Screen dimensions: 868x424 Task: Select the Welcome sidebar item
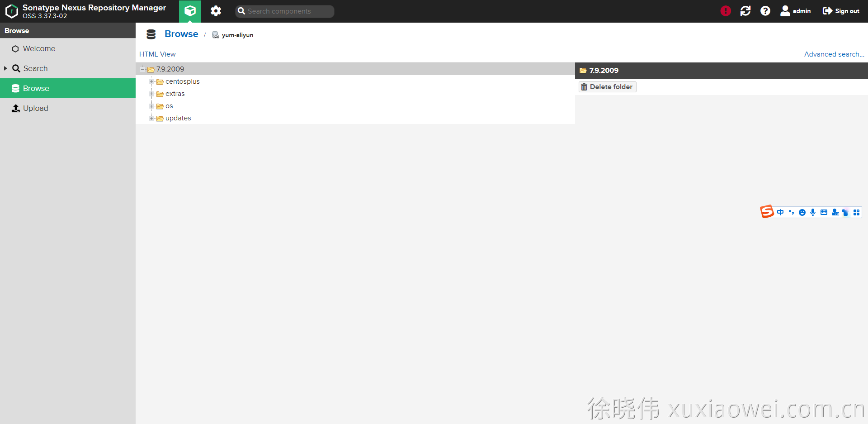[39, 48]
